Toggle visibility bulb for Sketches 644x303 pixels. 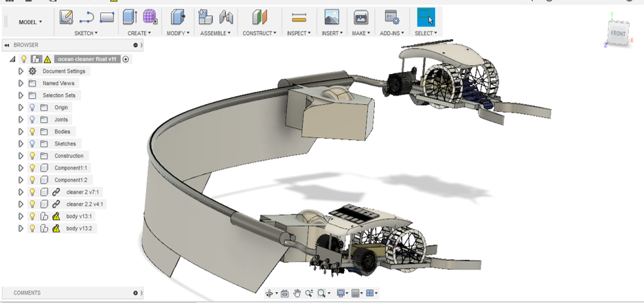[32, 143]
